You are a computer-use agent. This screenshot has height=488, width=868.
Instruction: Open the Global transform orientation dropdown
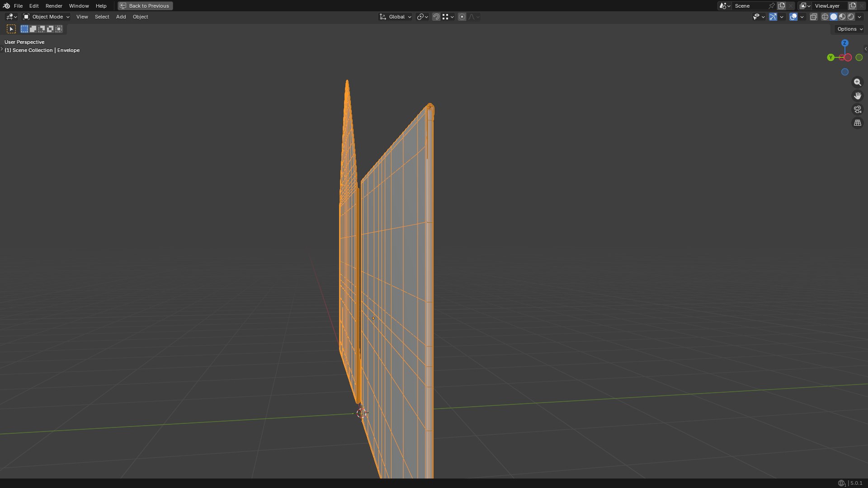396,17
